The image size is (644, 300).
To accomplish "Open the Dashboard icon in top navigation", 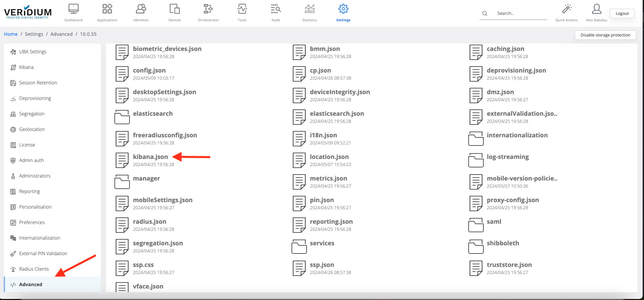I will coord(74,9).
